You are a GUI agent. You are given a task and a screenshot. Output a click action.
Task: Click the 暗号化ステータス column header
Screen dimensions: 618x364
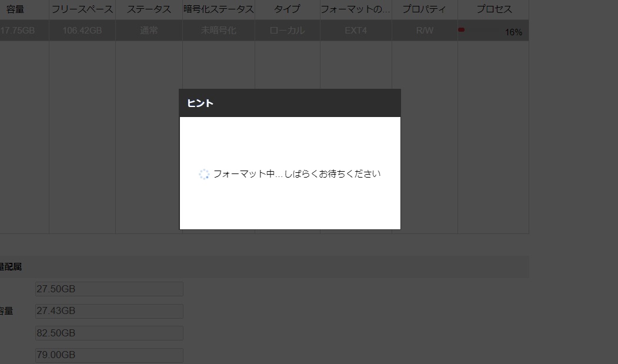tap(217, 9)
